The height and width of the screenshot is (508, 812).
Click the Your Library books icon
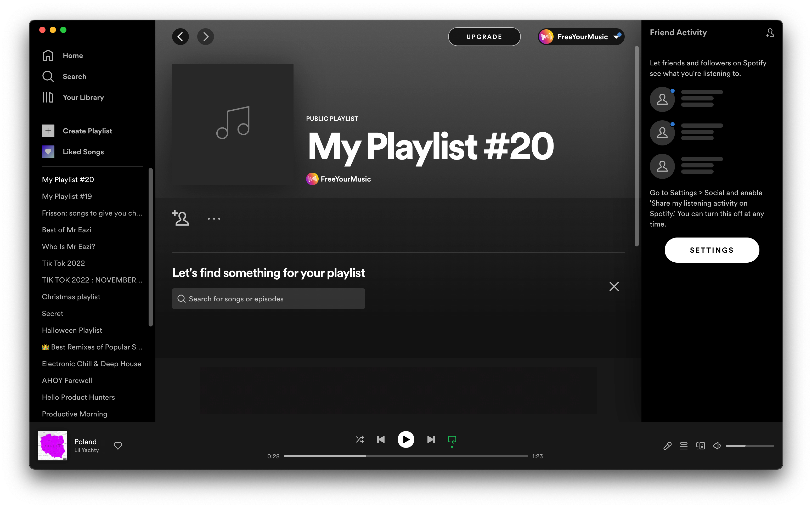click(x=48, y=97)
